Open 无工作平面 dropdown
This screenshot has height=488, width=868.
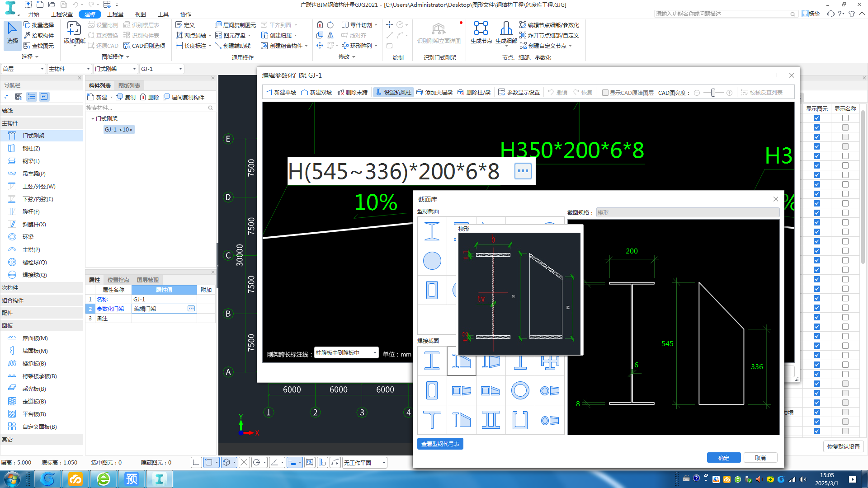[364, 463]
